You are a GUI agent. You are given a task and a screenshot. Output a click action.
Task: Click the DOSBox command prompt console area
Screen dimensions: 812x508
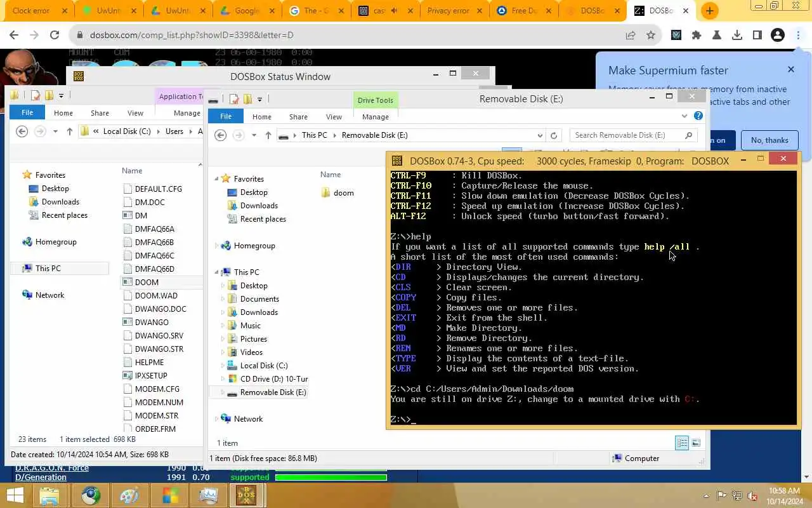pyautogui.click(x=593, y=297)
